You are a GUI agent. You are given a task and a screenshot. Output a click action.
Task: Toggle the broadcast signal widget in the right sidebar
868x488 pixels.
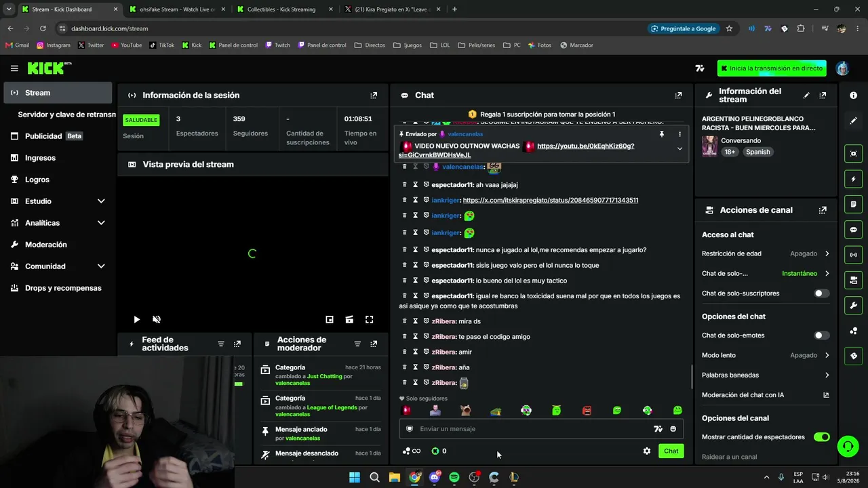(853, 255)
